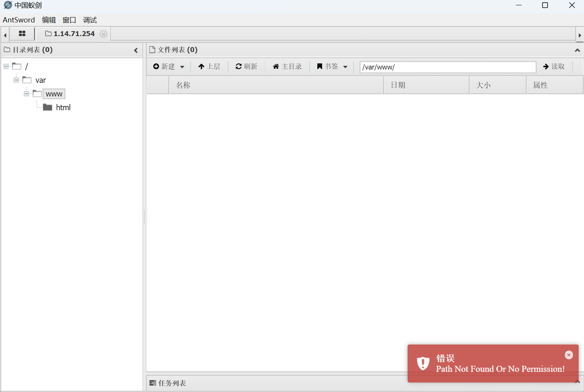Image resolution: width=584 pixels, height=392 pixels.
Task: Select the 1.14.71.254 tab
Action: click(74, 34)
